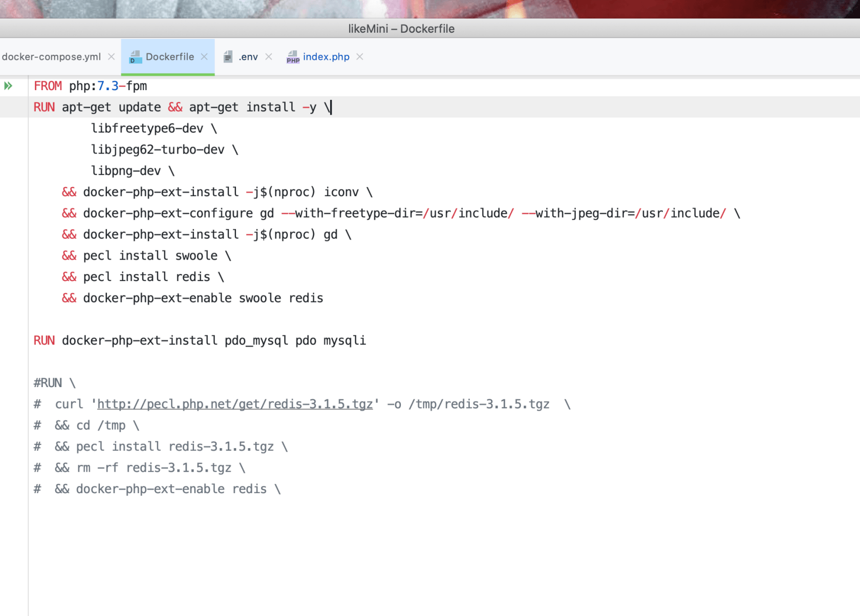Switch to the docker-compose.yml tab
Screen dimensions: 860x616
coord(51,57)
